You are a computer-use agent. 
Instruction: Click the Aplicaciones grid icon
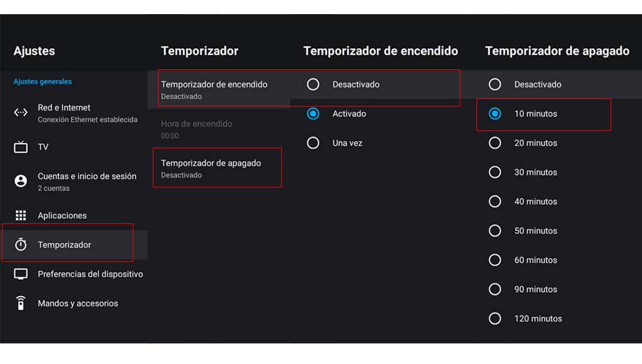click(x=21, y=216)
